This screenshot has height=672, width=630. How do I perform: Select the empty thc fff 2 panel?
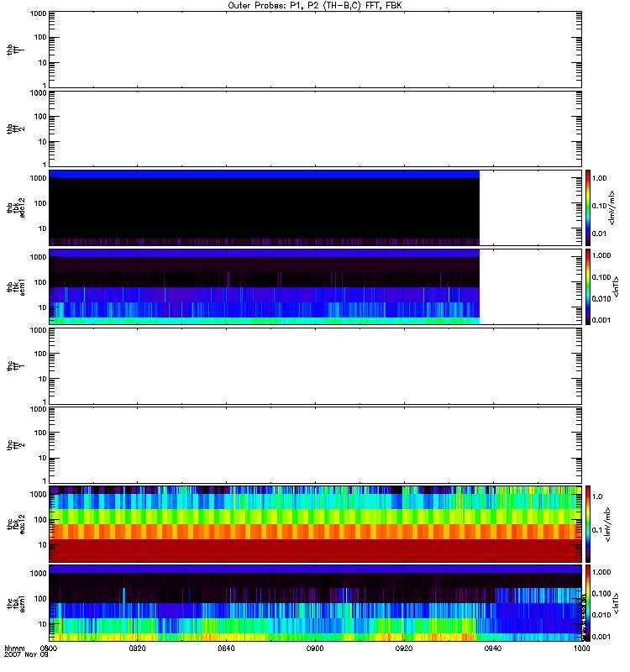tap(316, 445)
